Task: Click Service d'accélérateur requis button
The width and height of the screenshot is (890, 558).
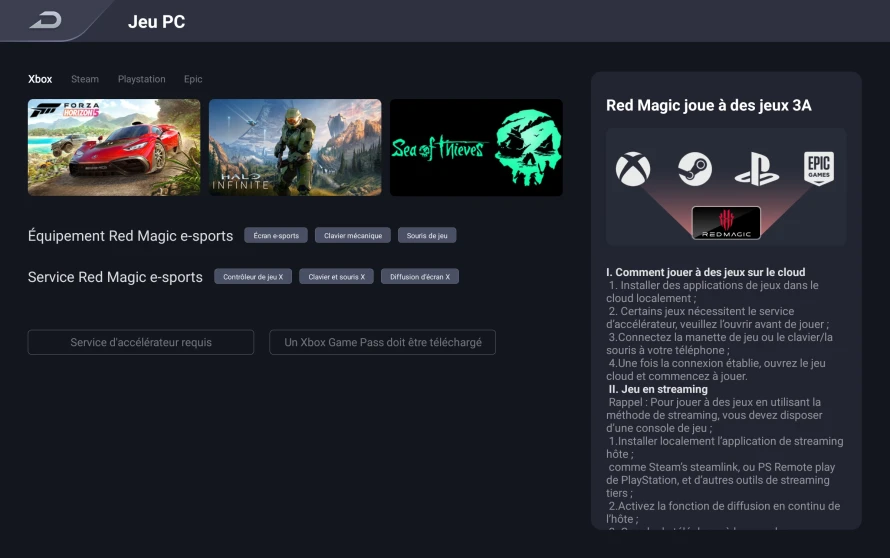Action: tap(141, 342)
